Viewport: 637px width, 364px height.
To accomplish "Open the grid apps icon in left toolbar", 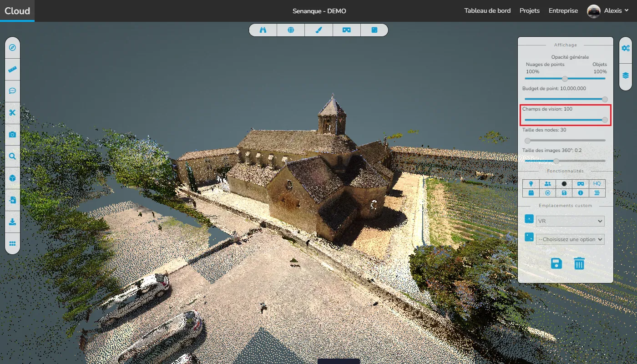I will (12, 243).
